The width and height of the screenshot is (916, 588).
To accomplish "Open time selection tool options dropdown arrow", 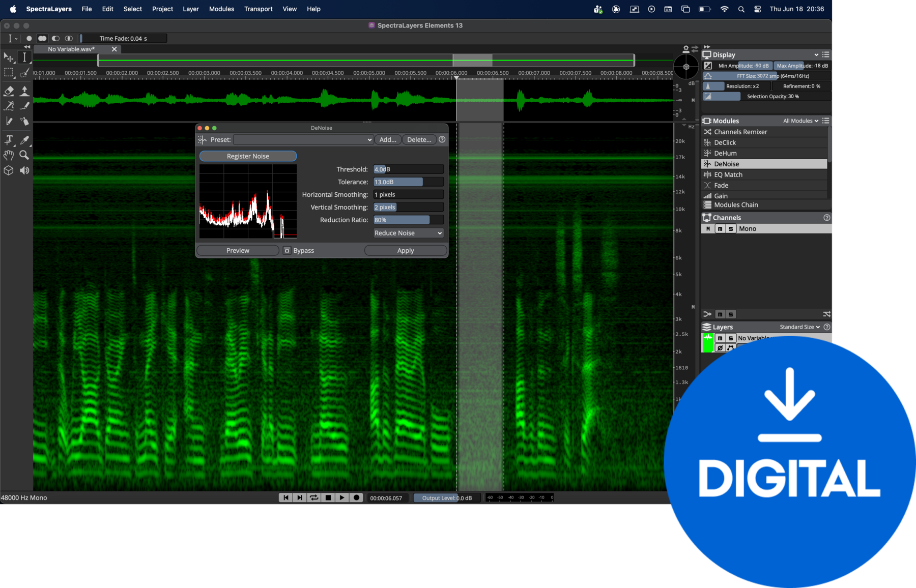I will [16, 39].
